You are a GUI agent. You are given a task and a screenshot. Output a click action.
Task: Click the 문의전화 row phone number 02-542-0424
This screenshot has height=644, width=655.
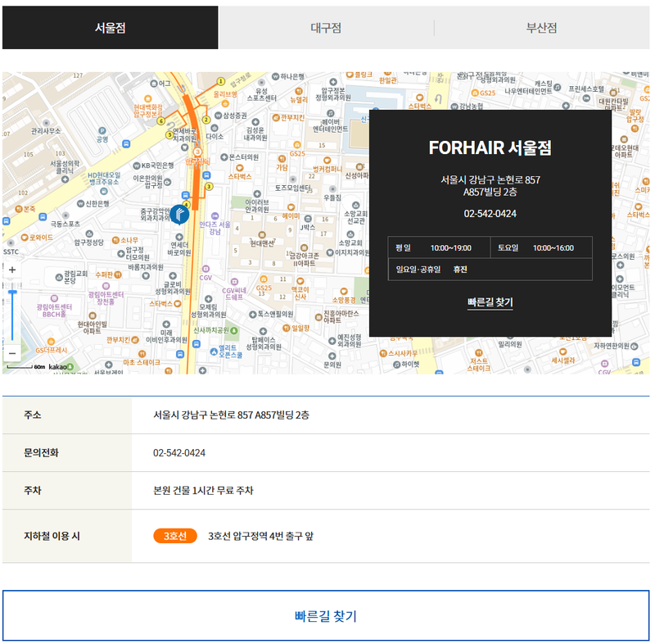[x=179, y=452]
